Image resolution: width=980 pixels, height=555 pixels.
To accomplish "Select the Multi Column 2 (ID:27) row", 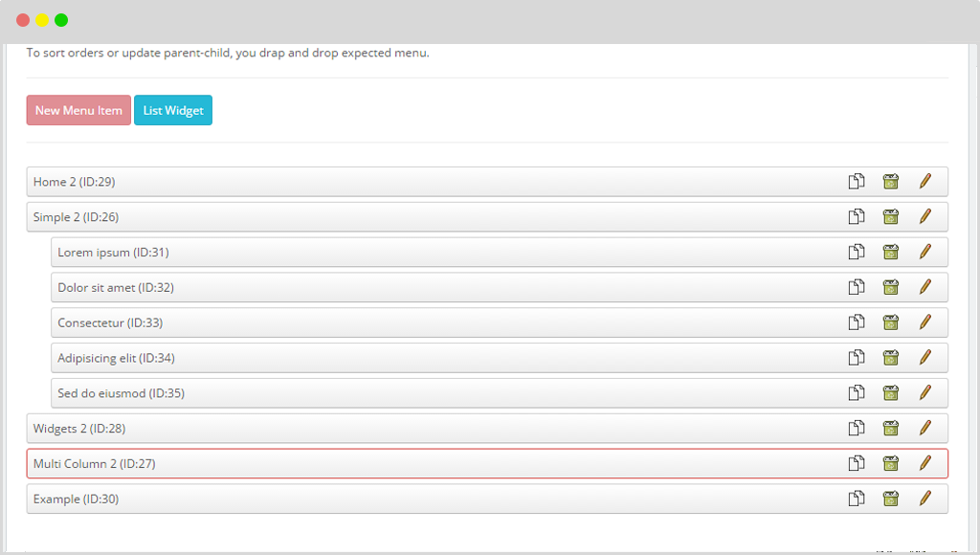I will pos(487,463).
